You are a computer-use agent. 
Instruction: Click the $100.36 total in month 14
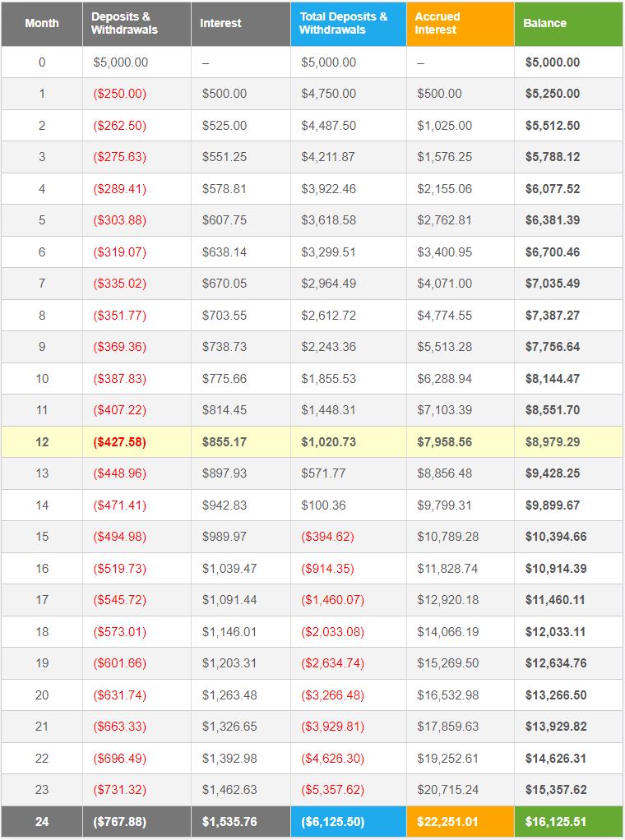click(x=322, y=505)
